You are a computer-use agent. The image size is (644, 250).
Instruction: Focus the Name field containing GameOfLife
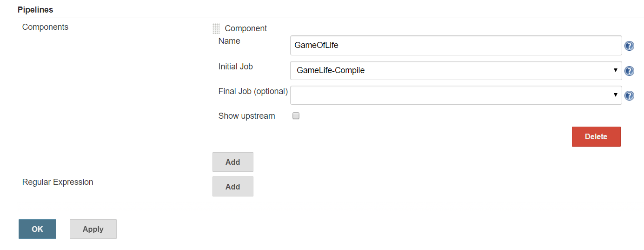pos(456,46)
